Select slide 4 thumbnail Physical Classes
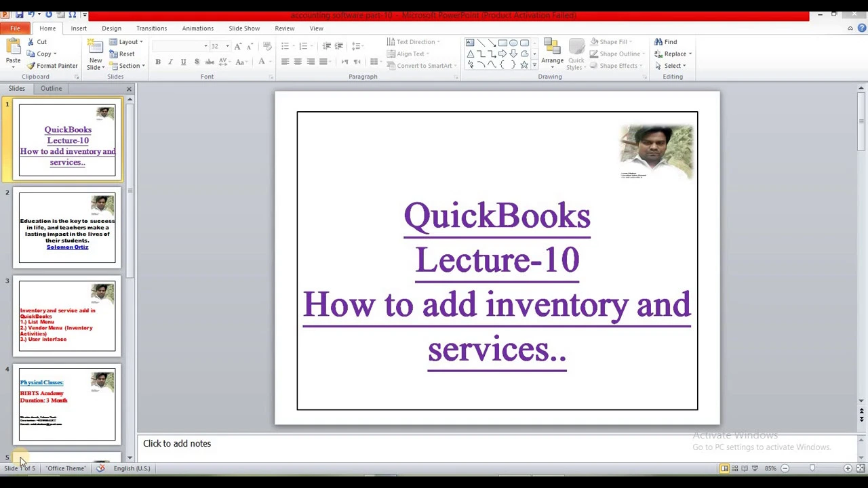This screenshot has height=488, width=868. click(67, 405)
